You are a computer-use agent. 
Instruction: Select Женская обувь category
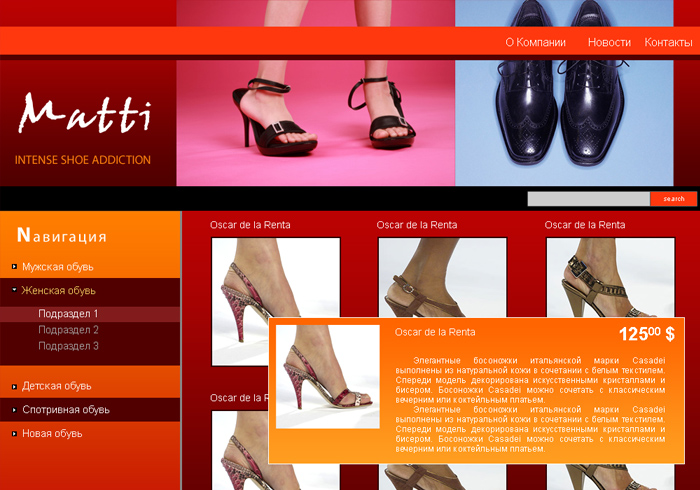click(x=58, y=291)
